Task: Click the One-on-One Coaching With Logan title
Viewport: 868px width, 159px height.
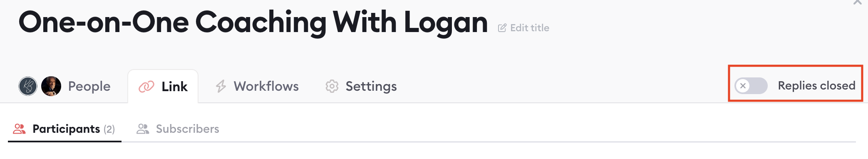Action: (253, 23)
